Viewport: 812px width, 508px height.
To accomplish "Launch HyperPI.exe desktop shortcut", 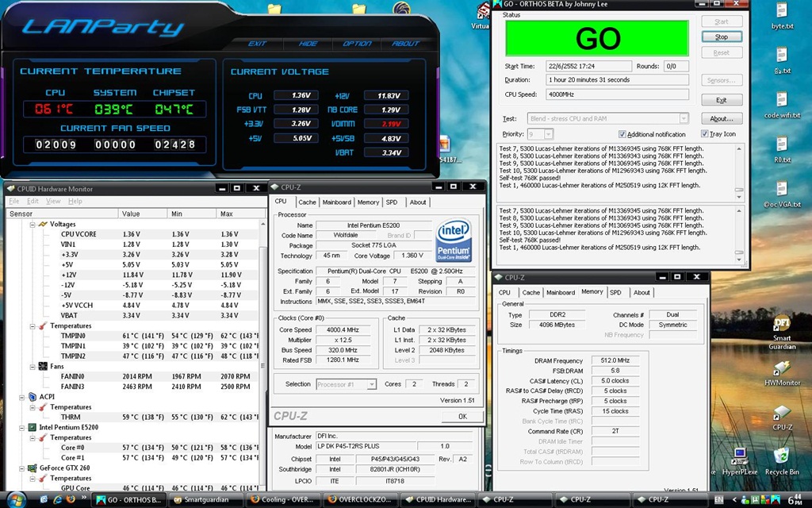I will click(740, 461).
